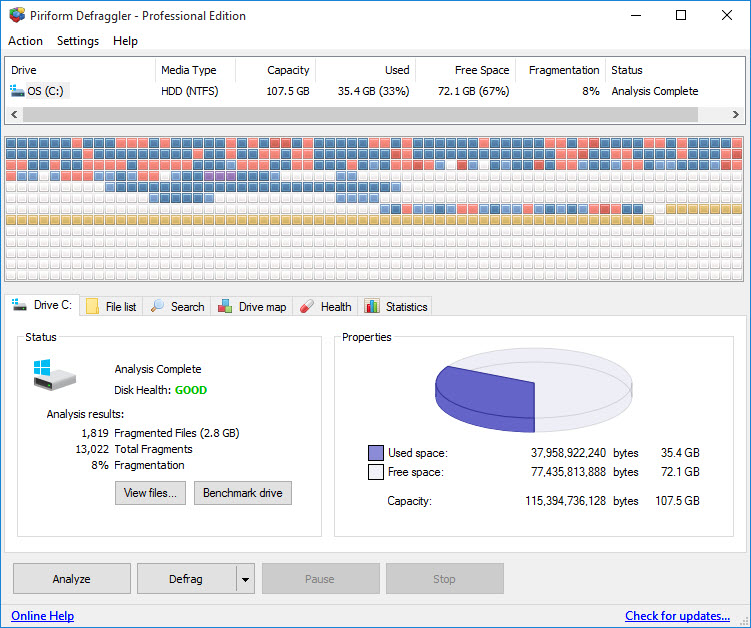Image resolution: width=751 pixels, height=628 pixels.
Task: Open the Help menu
Action: click(125, 41)
